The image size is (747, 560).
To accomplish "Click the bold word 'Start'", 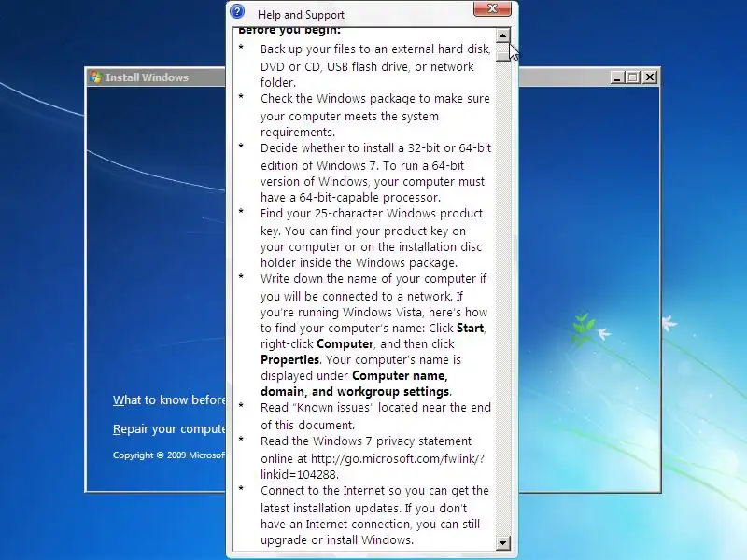I will point(471,329).
